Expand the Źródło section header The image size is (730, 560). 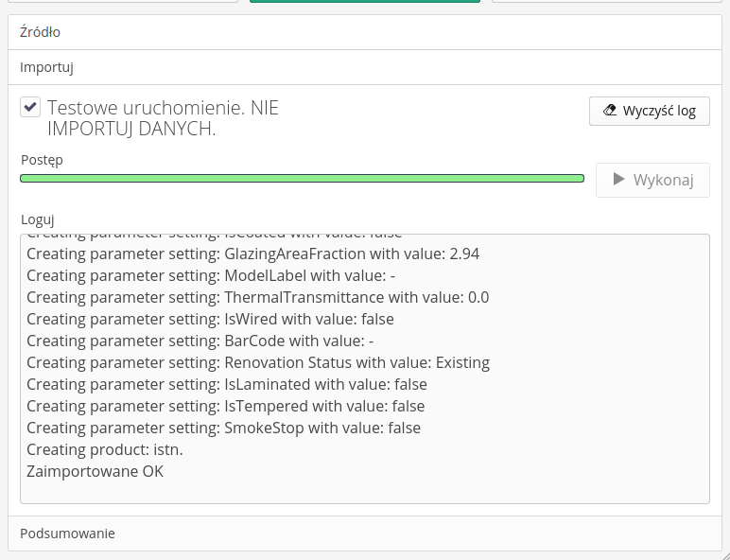click(41, 32)
